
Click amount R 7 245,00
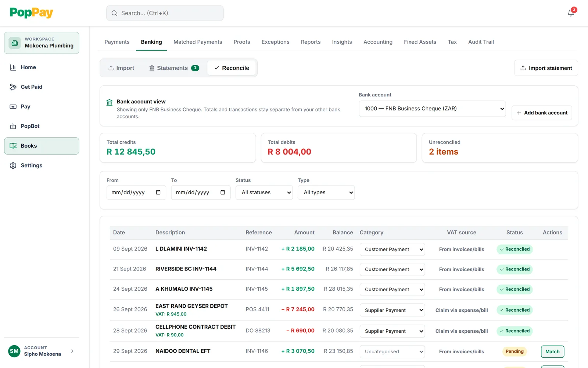click(x=298, y=309)
